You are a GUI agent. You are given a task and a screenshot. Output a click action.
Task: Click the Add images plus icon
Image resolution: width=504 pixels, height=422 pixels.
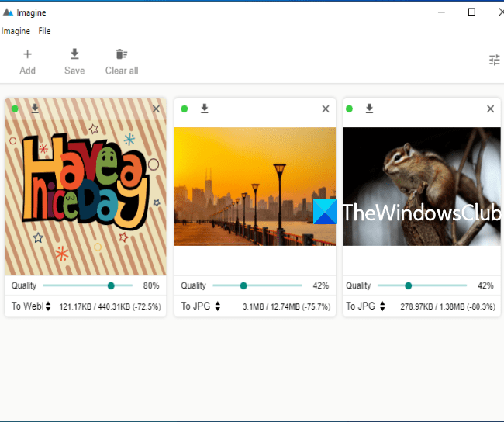(x=28, y=54)
